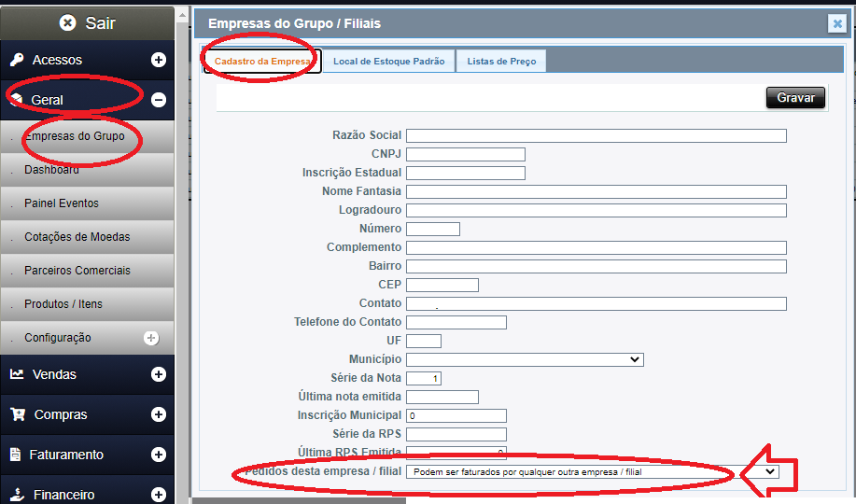Expand the Acessos menu plus icon
Image resolution: width=856 pixels, height=504 pixels.
click(x=159, y=60)
